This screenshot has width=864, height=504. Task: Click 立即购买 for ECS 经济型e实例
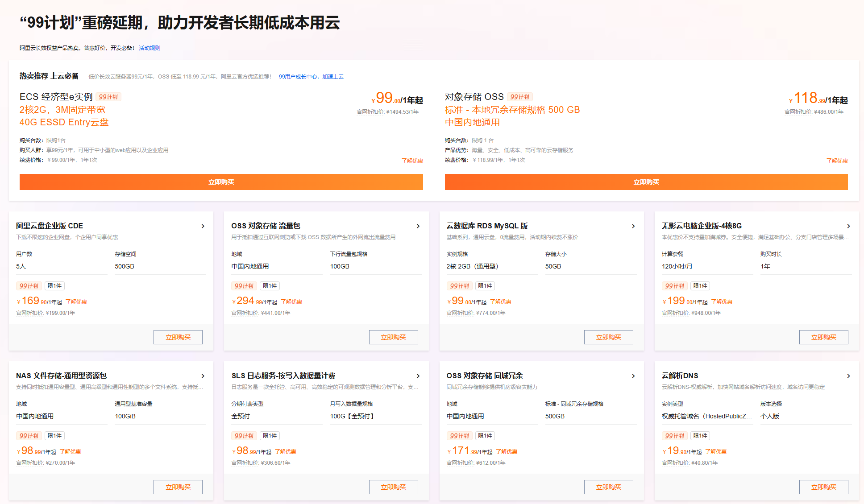(221, 182)
